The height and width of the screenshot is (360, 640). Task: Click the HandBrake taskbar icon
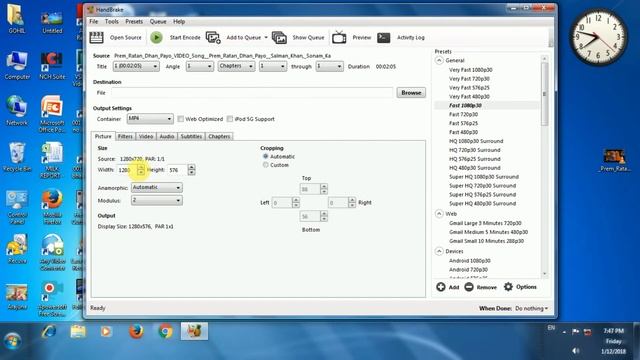[x=194, y=331]
